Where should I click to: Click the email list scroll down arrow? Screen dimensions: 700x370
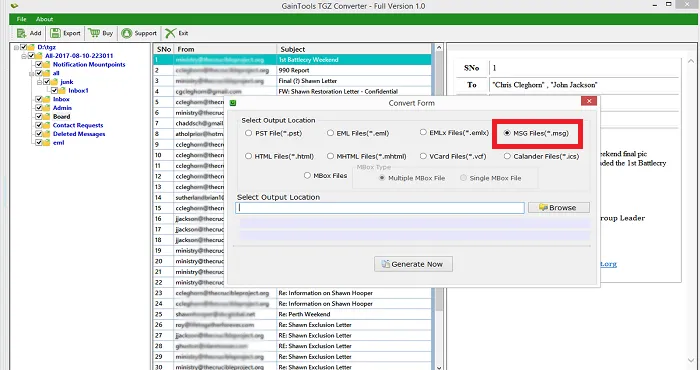439,367
